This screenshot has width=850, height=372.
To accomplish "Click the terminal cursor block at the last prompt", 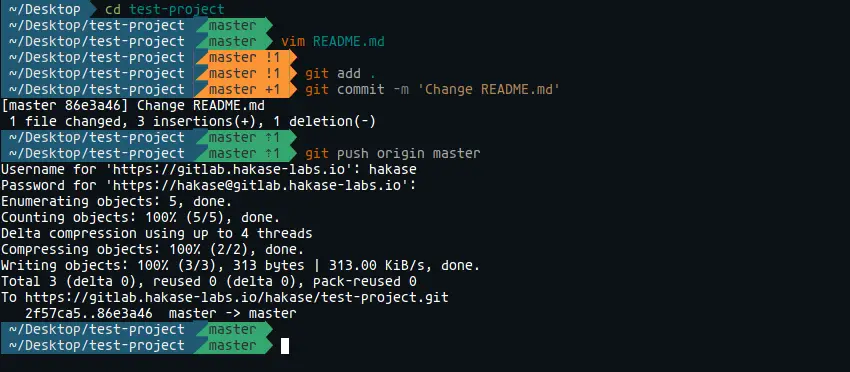I will click(x=285, y=345).
